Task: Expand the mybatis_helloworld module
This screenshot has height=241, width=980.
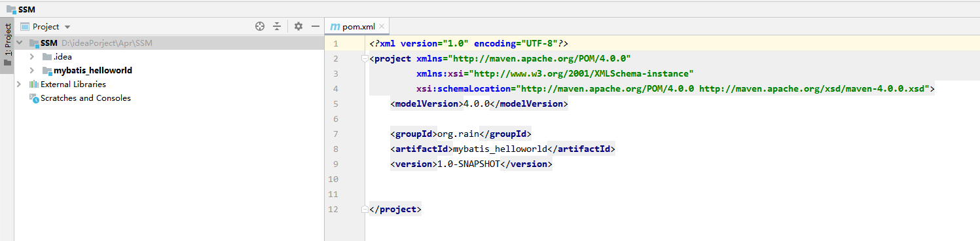Action: [x=32, y=70]
